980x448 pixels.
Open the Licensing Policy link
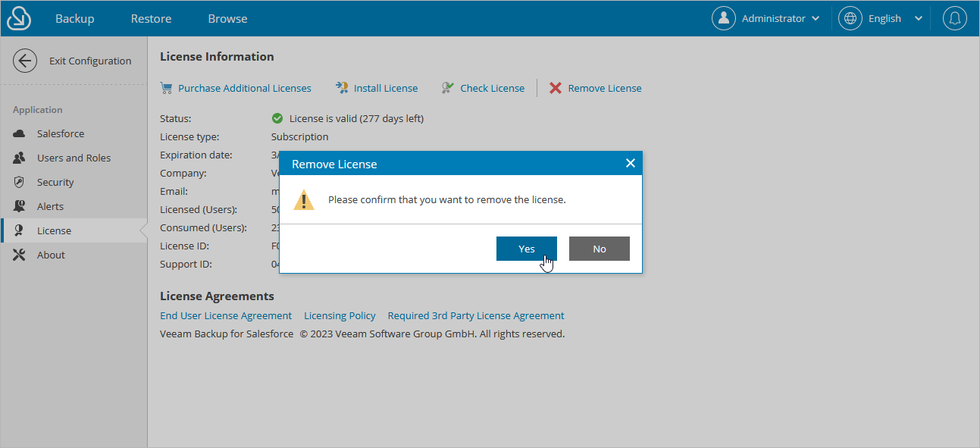[x=340, y=315]
